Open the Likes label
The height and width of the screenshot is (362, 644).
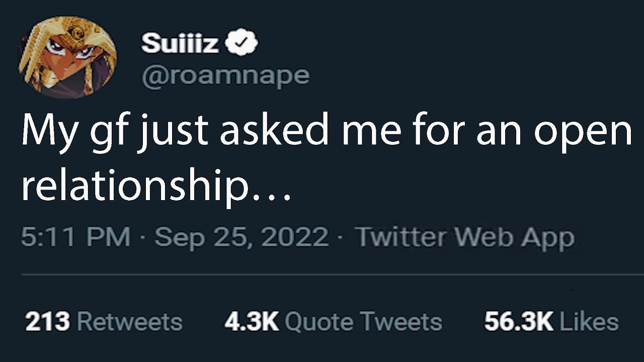coord(589,322)
